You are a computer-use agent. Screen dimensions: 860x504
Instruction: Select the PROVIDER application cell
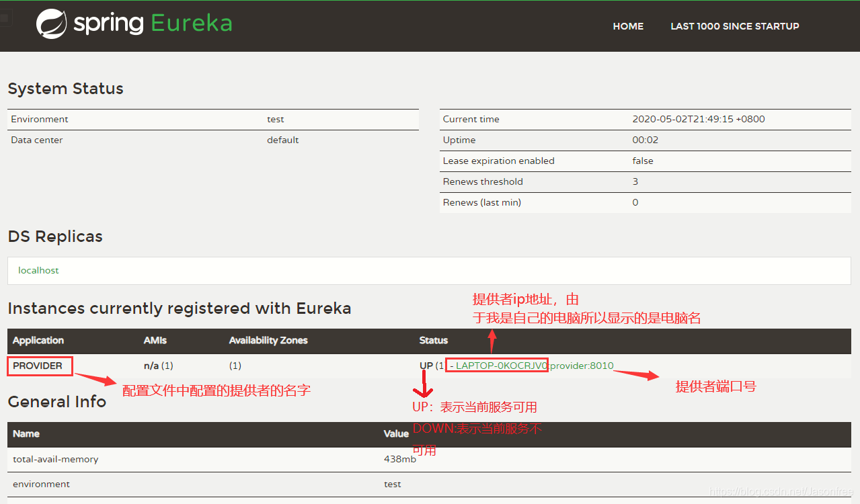[x=38, y=366]
